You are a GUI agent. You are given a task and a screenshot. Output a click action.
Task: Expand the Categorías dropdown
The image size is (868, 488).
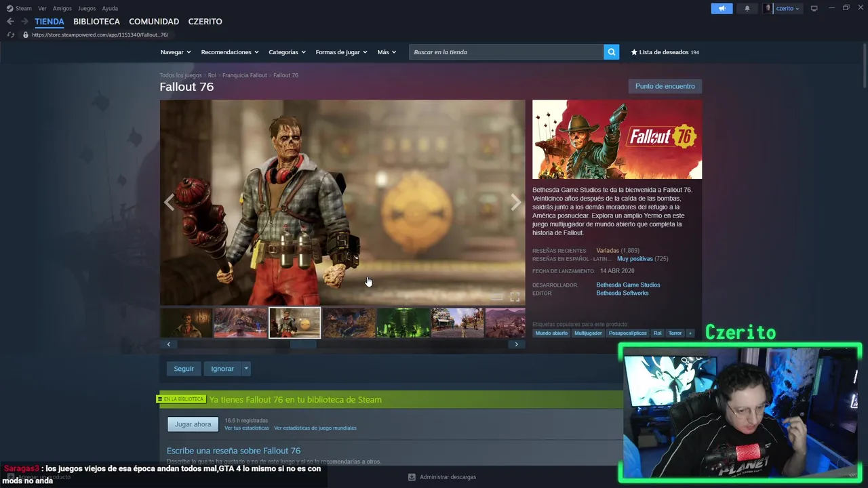tap(287, 52)
